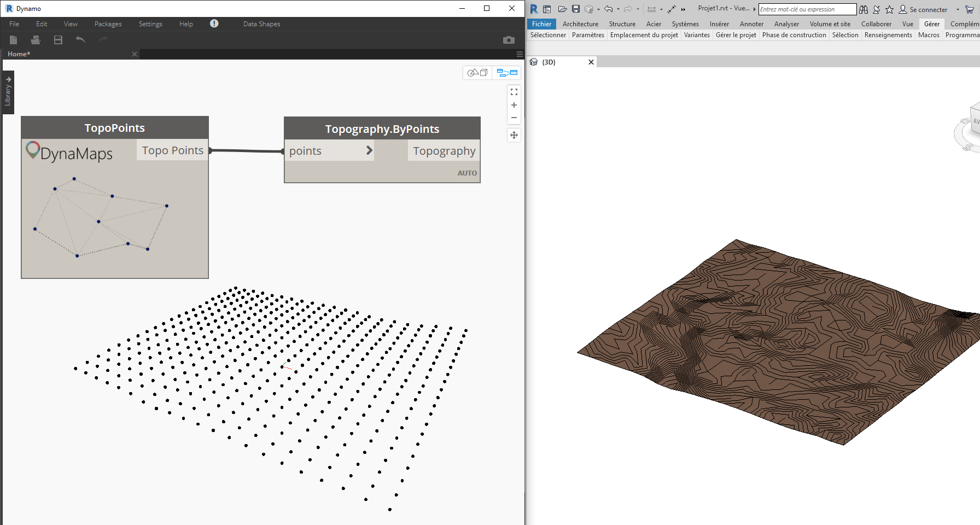Click the Revit keyword search field
Screen dimensions: 980x525
807,9
